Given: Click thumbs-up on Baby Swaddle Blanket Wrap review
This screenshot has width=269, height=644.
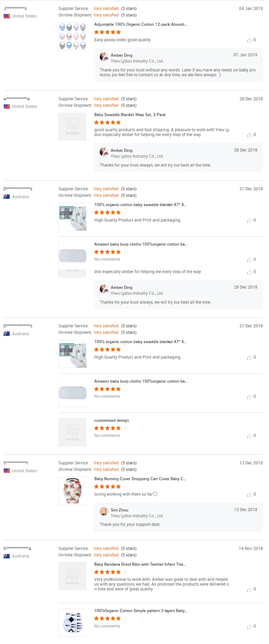Looking at the screenshot, I should (x=249, y=135).
